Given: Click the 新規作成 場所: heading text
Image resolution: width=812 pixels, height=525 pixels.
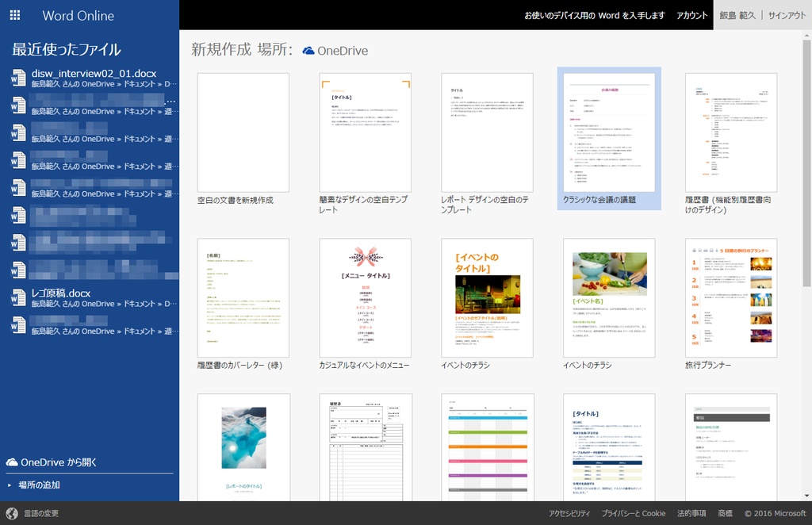Looking at the screenshot, I should [x=242, y=50].
